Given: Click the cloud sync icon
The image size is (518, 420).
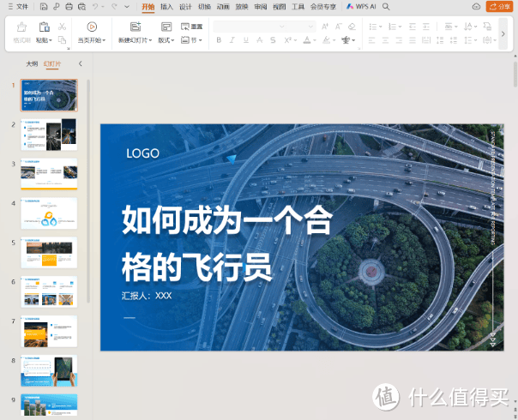Looking at the screenshot, I should pos(476,6).
